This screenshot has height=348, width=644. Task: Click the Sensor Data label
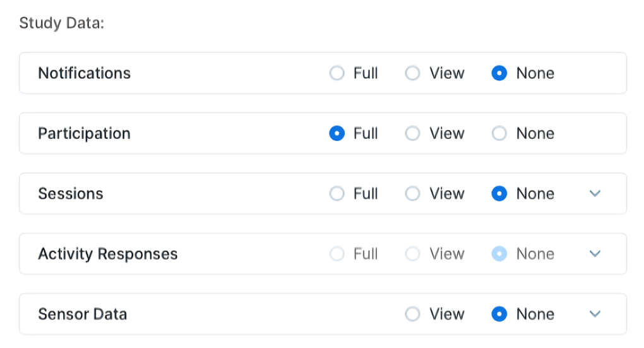click(83, 314)
